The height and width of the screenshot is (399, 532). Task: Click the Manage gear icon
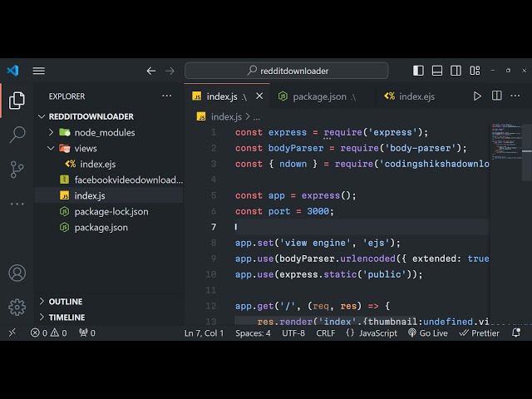(x=17, y=307)
